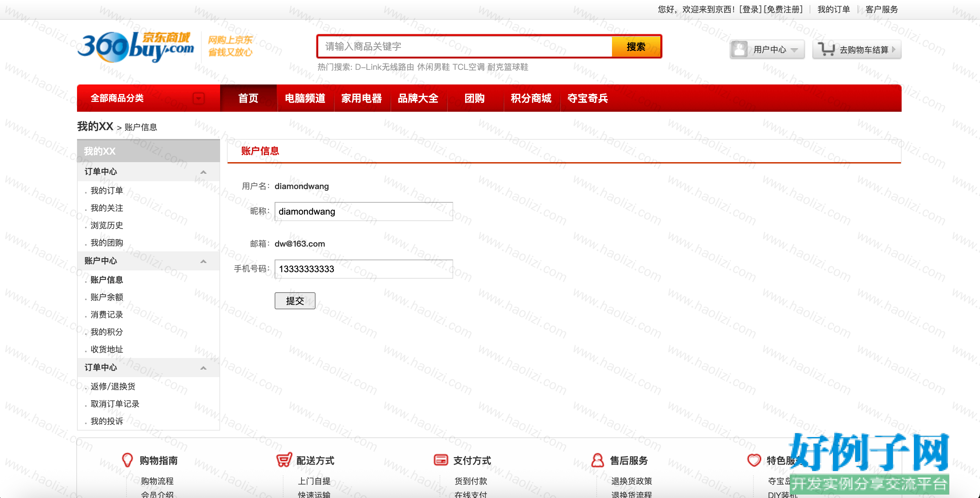Screen dimensions: 980x498
Task: Click the 提交 submit button
Action: [295, 300]
